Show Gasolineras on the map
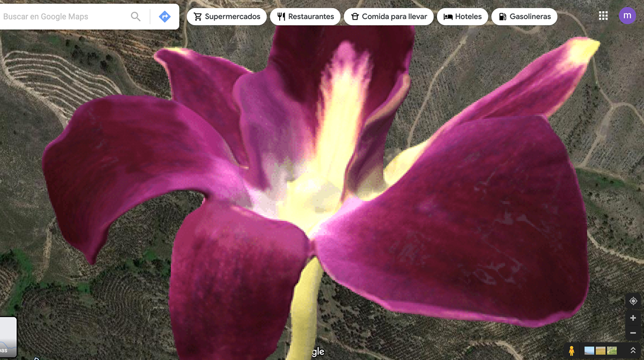The image size is (644, 360). coord(524,17)
